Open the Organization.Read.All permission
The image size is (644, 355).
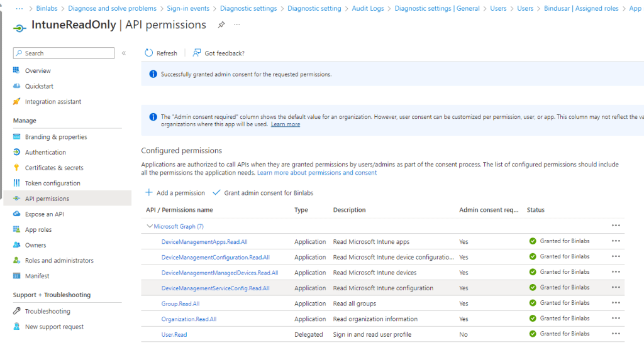(x=189, y=319)
